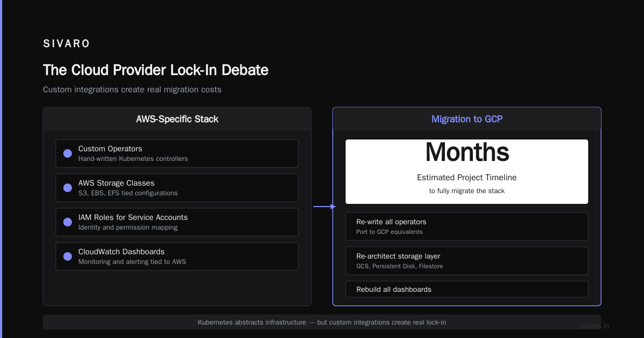This screenshot has width=644, height=338.
Task: Open the Custom Operators card
Action: [x=177, y=153]
